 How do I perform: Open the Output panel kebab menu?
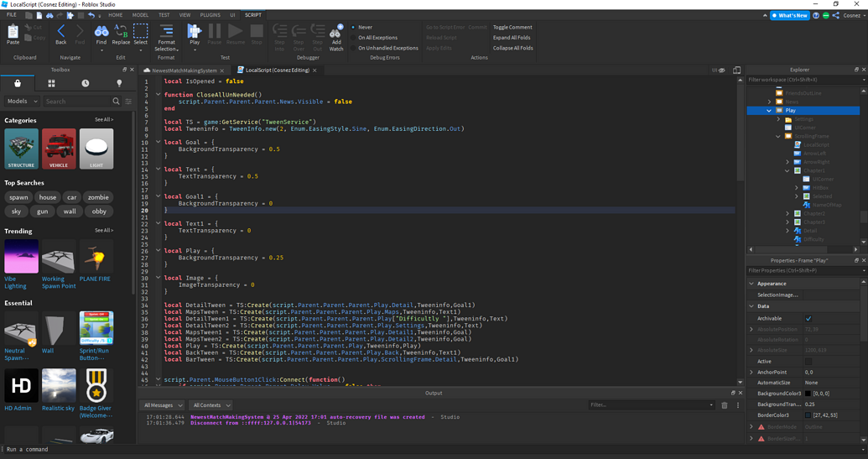[x=737, y=405]
